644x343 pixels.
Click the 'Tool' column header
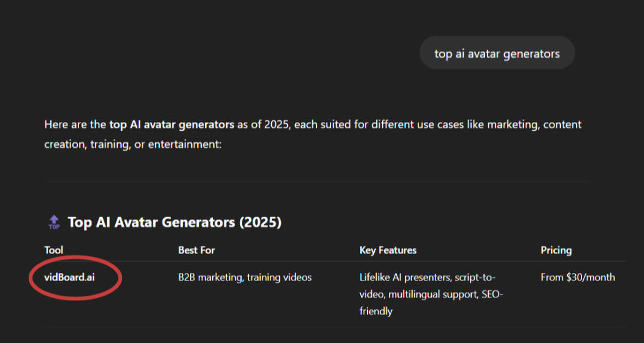(54, 250)
